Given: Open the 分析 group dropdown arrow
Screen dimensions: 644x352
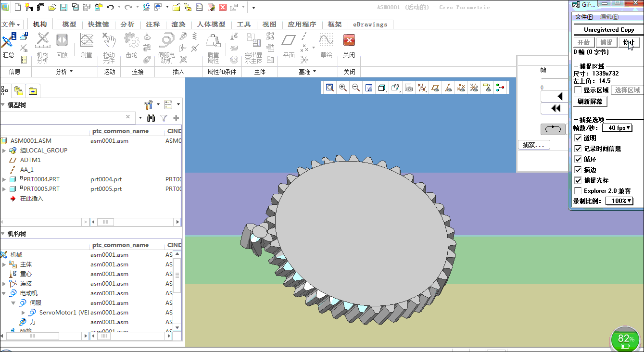Looking at the screenshot, I should coord(71,72).
